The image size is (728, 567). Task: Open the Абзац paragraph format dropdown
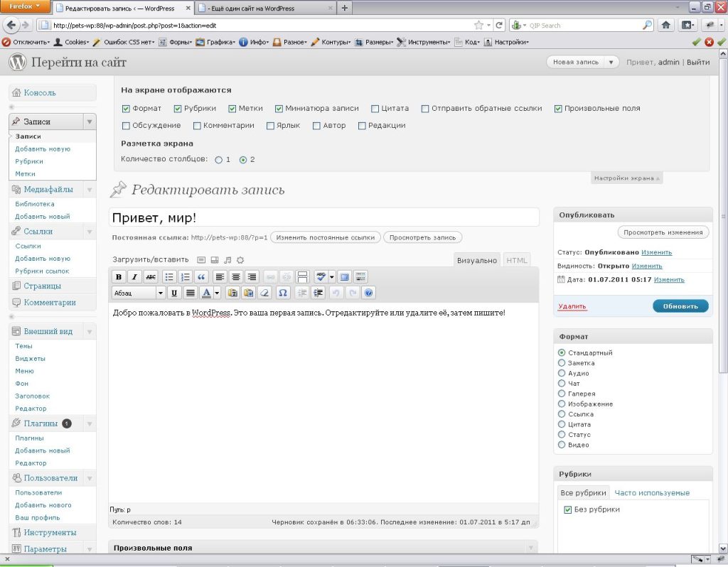tap(139, 293)
